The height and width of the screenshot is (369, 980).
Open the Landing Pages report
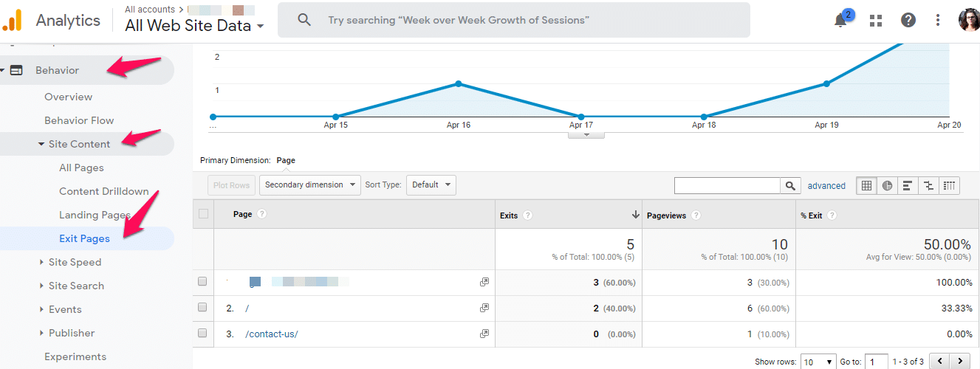pos(95,215)
